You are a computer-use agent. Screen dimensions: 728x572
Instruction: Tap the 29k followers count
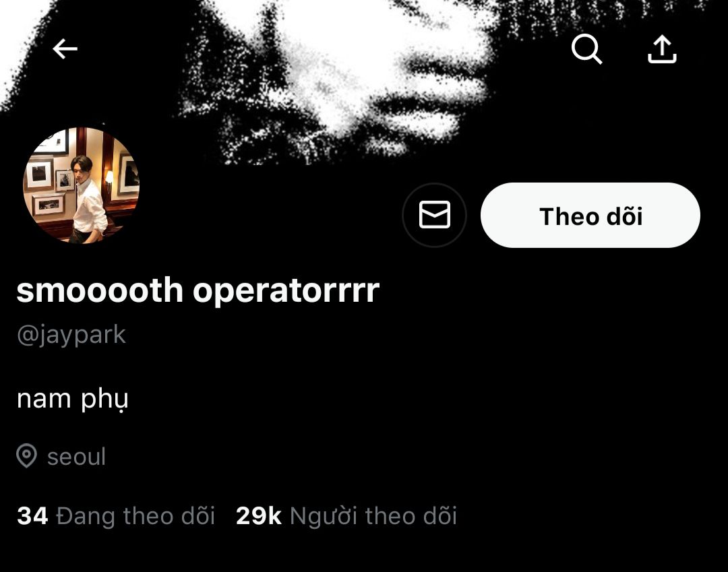[259, 516]
